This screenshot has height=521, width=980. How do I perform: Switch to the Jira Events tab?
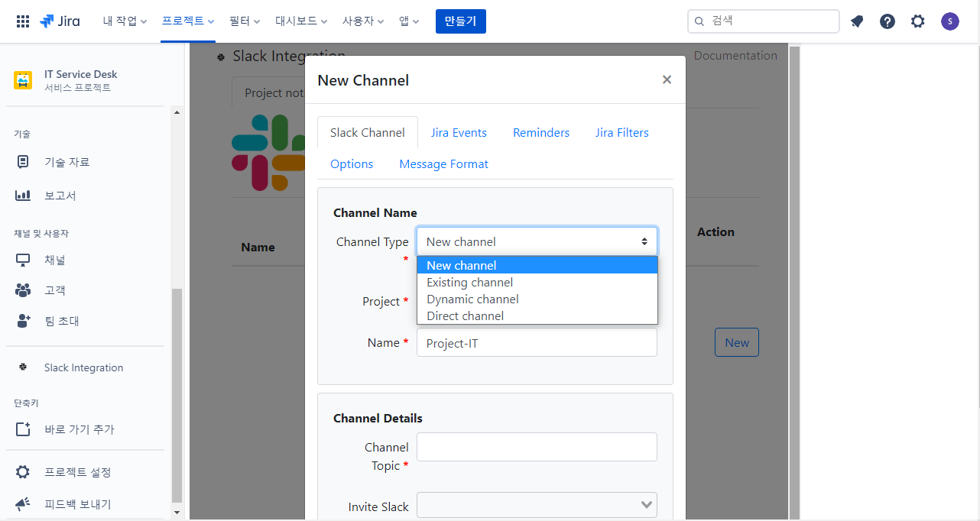[x=459, y=133]
